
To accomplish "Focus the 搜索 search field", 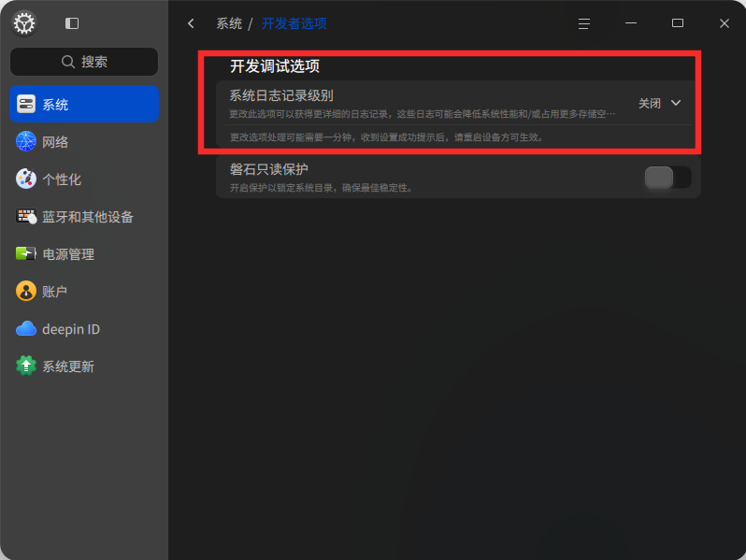I will click(84, 62).
